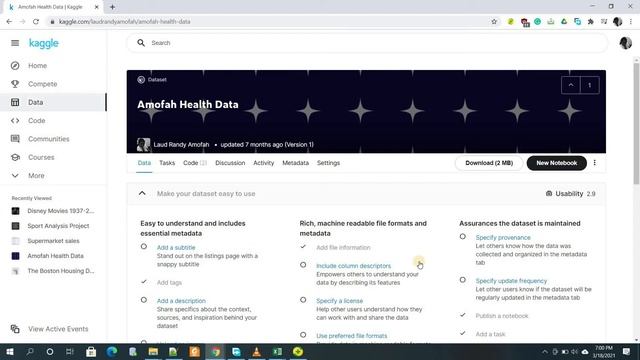Reload the page in Chrome

36,22
